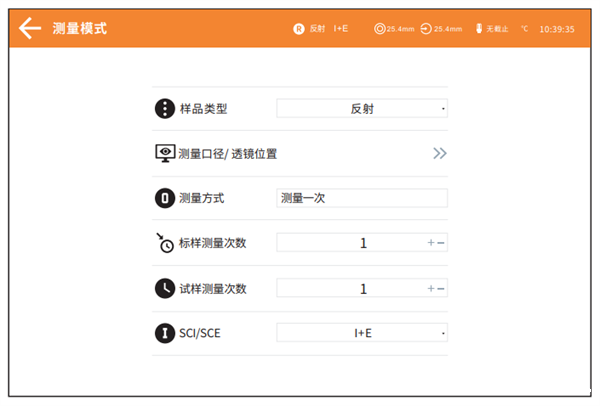Click the 测量方式 round icon
600x406 pixels.
[164, 198]
